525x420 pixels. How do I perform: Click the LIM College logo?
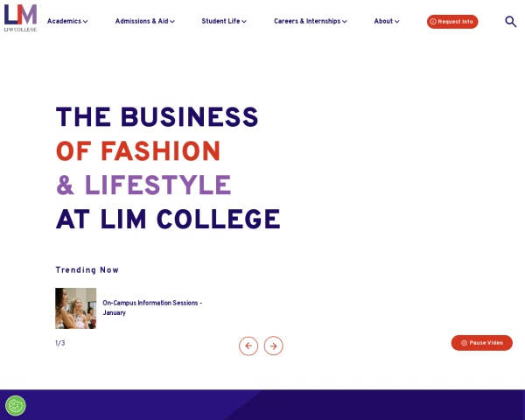20,18
